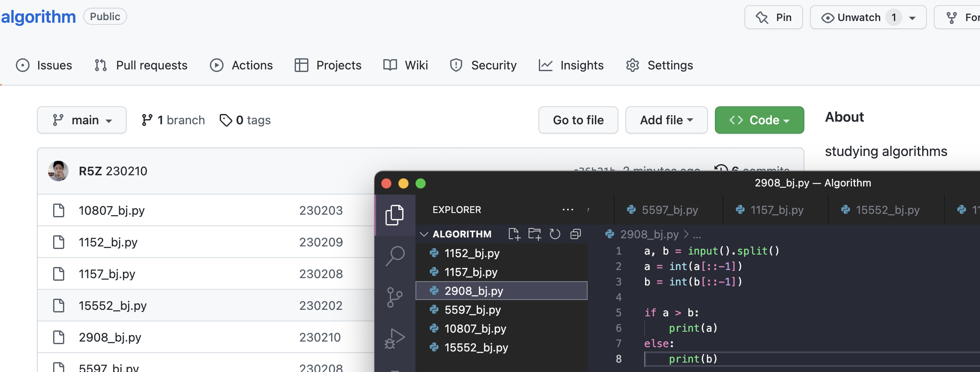The width and height of the screenshot is (980, 372).
Task: Select 1152_bj.py in VS Code Explorer
Action: pos(502,253)
